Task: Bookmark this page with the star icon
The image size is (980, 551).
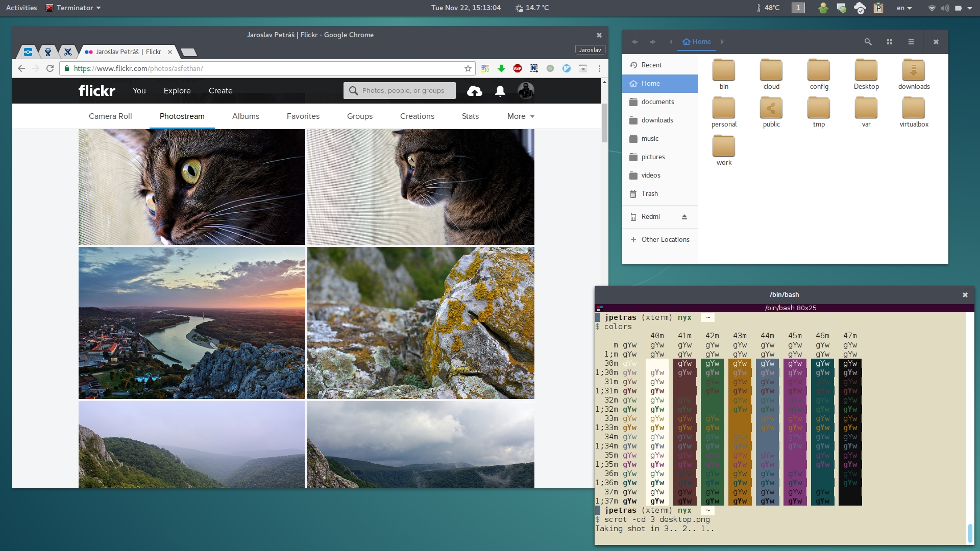Action: point(468,68)
